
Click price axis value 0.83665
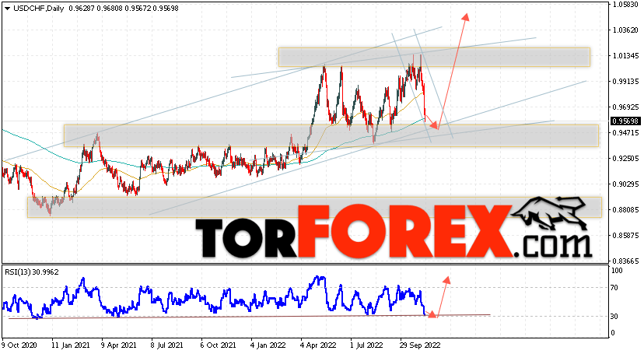click(625, 261)
